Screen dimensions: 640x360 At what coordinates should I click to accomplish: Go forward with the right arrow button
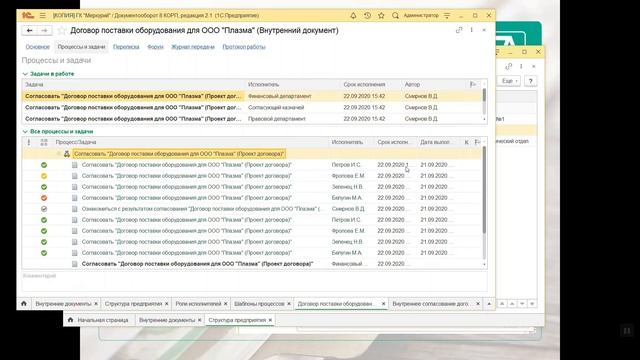coord(44,30)
